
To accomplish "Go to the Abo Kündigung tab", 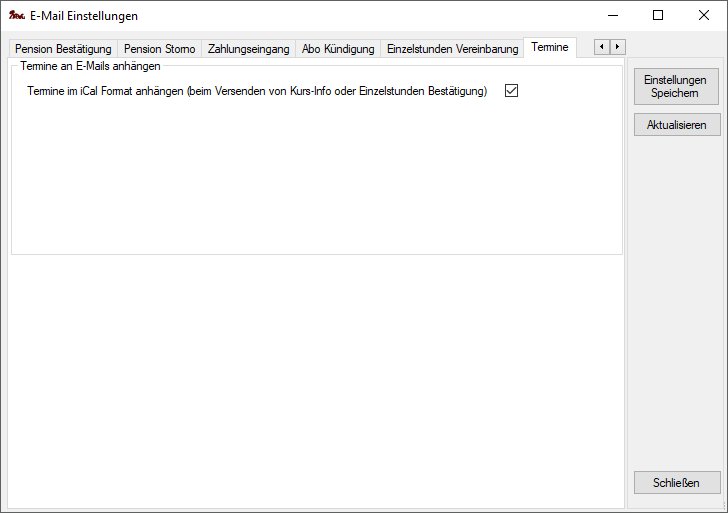I will pyautogui.click(x=338, y=49).
